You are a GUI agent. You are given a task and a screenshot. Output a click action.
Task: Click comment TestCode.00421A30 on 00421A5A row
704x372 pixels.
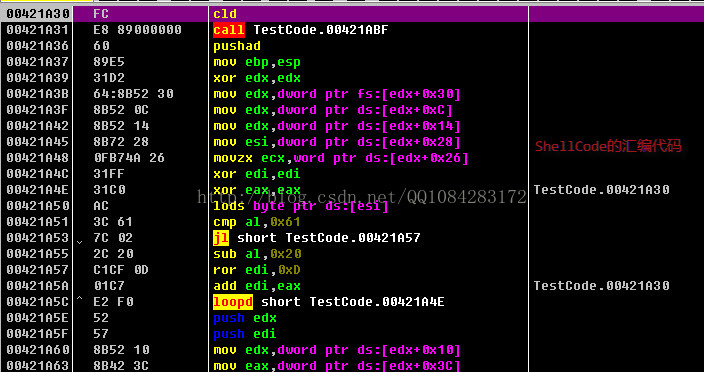(602, 286)
